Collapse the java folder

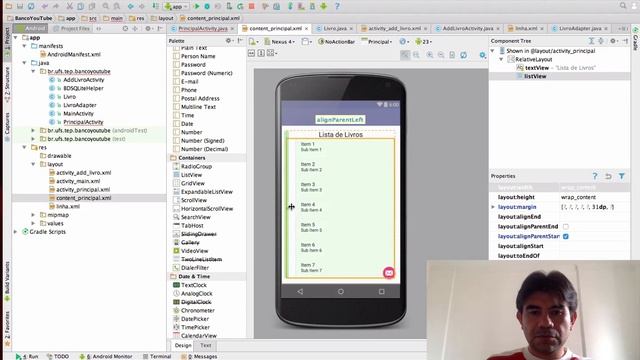24,63
